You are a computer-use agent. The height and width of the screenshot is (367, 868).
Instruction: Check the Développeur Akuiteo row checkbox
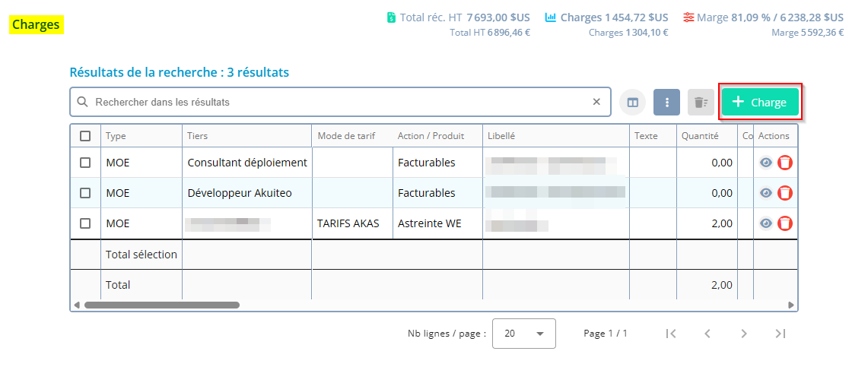click(x=85, y=193)
